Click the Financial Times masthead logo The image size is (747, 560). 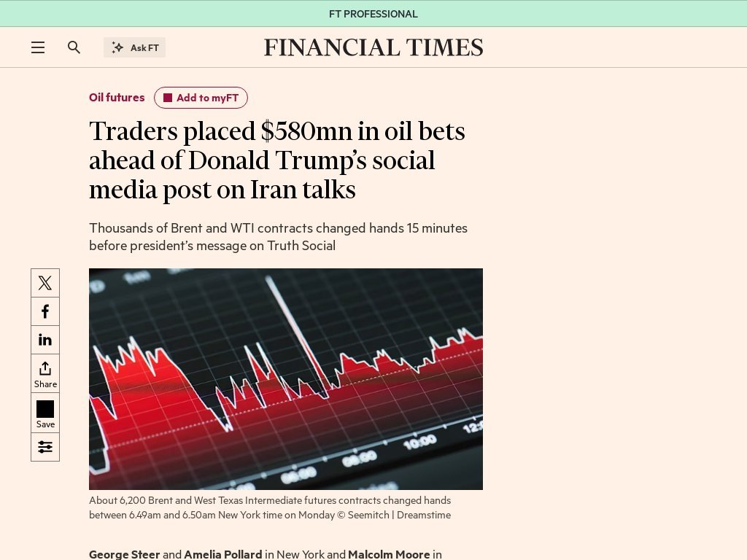373,47
